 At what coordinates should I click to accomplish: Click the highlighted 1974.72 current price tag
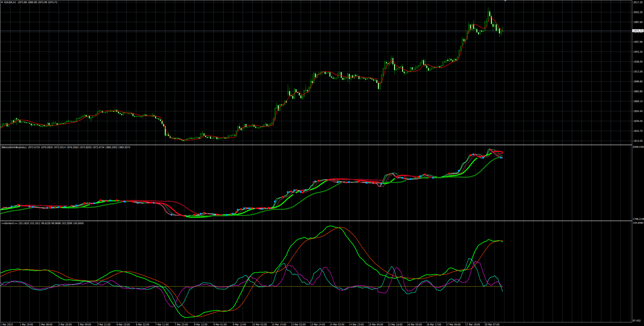pos(638,31)
